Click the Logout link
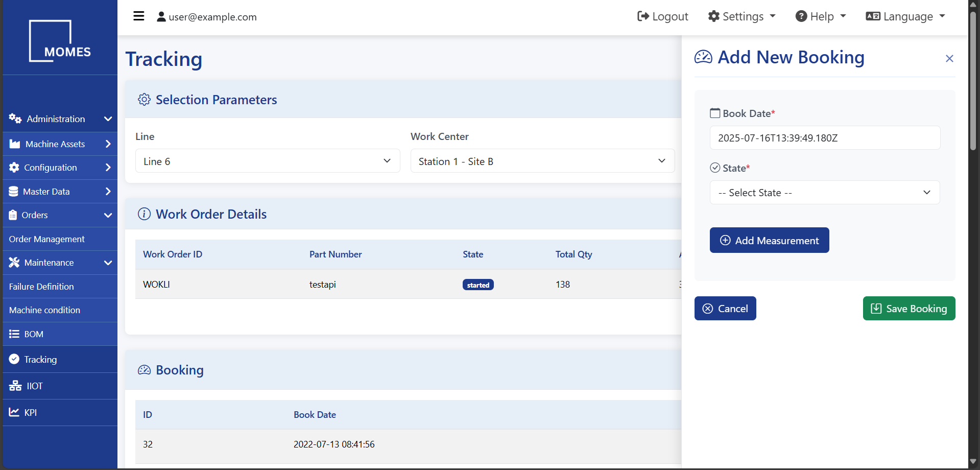The height and width of the screenshot is (470, 980). [x=663, y=16]
